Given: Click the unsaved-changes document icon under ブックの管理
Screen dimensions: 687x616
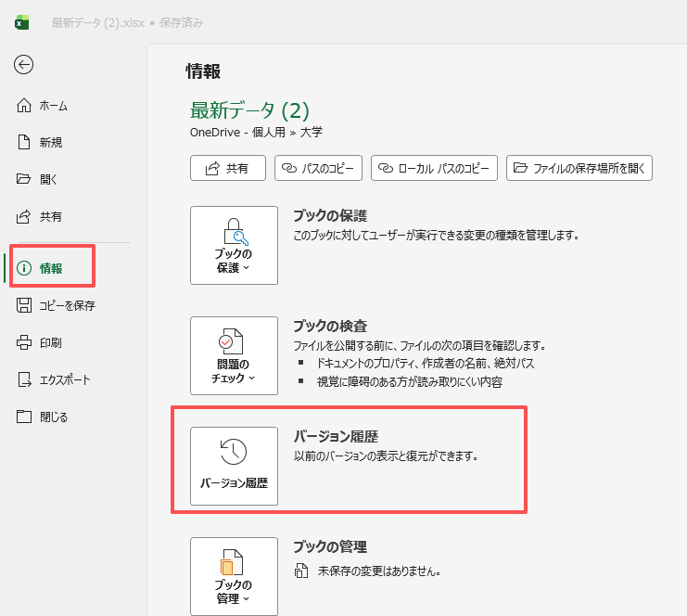Looking at the screenshot, I should tap(301, 571).
